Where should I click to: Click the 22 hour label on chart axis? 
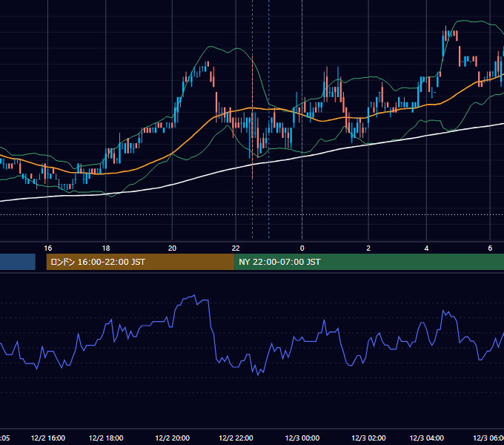click(236, 248)
